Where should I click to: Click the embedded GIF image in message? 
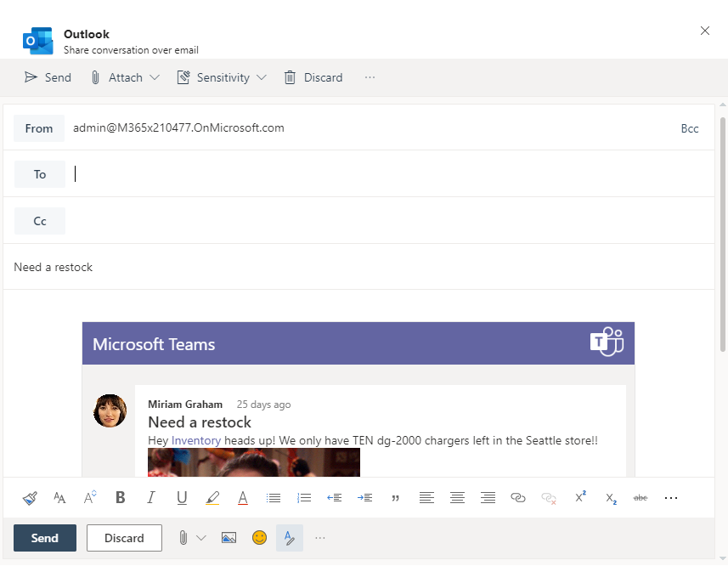pyautogui.click(x=254, y=462)
